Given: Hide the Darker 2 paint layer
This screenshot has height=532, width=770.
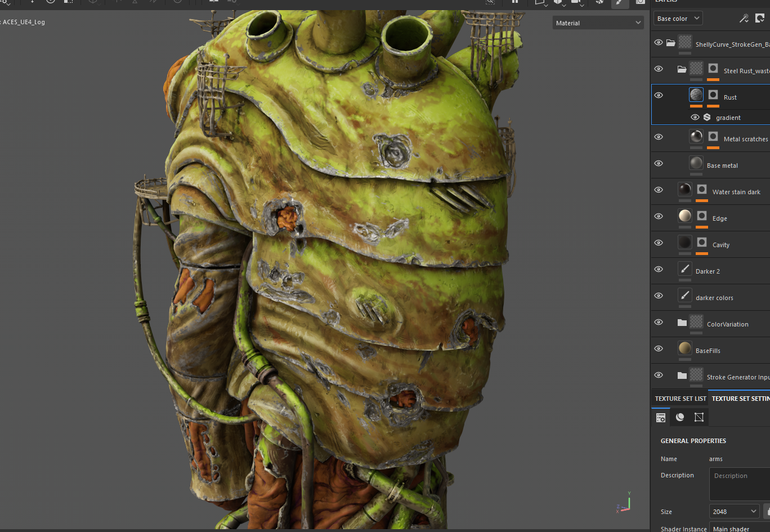Looking at the screenshot, I should click(x=659, y=269).
